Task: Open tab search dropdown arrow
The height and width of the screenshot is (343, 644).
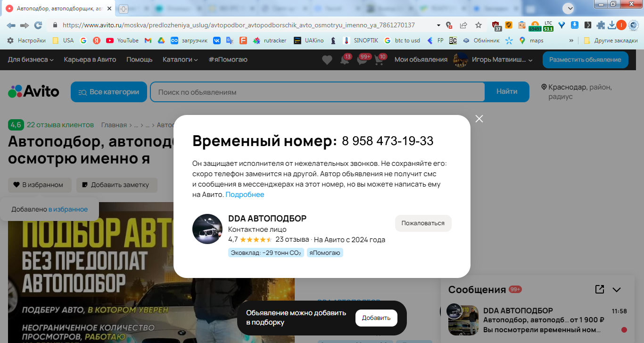Action: tap(570, 8)
